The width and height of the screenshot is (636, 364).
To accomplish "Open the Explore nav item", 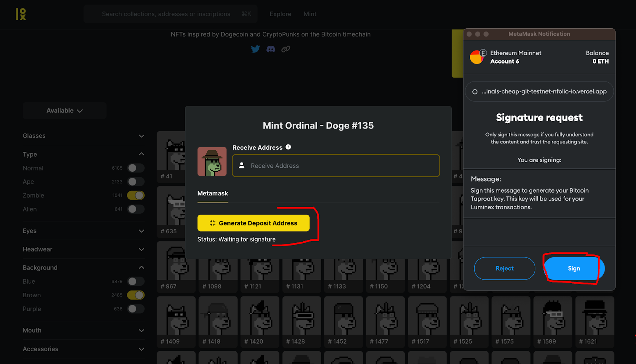I will (280, 14).
